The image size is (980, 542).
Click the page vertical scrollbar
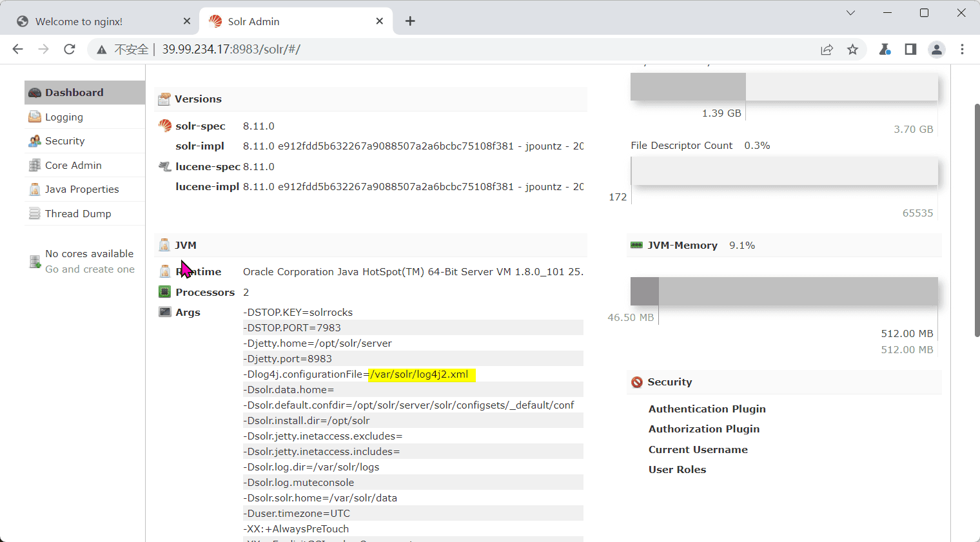(976, 219)
